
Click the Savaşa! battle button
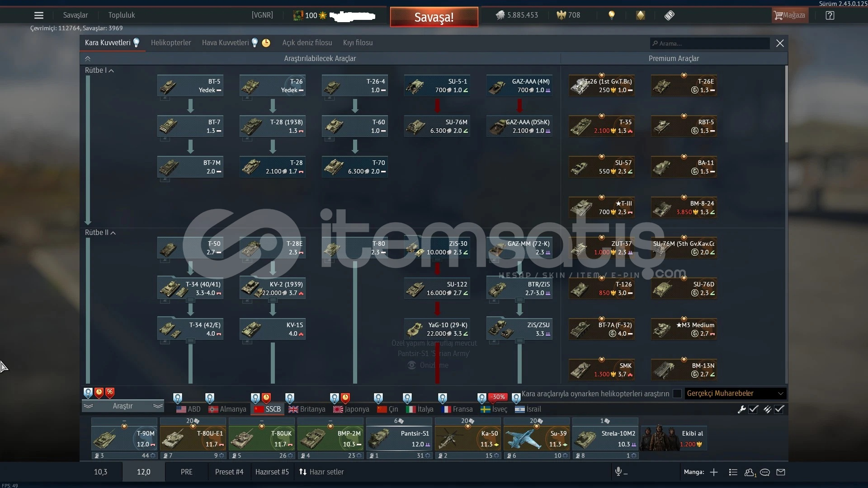click(x=434, y=17)
